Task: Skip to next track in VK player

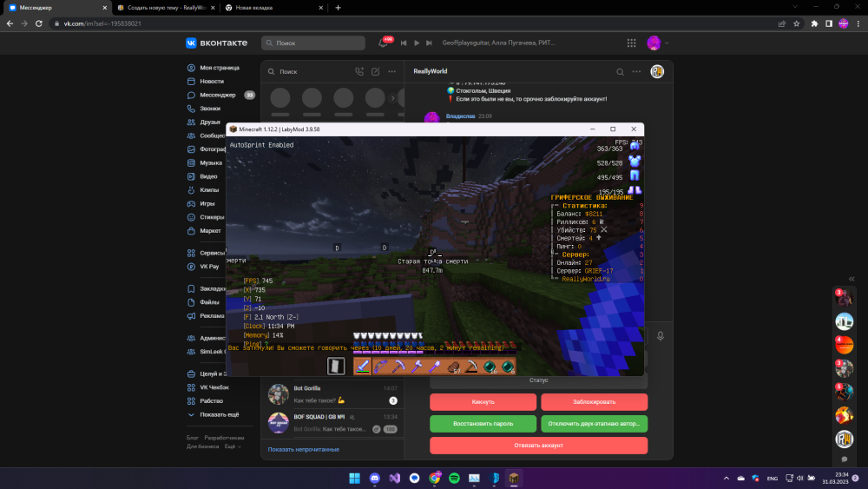Action: 429,43
